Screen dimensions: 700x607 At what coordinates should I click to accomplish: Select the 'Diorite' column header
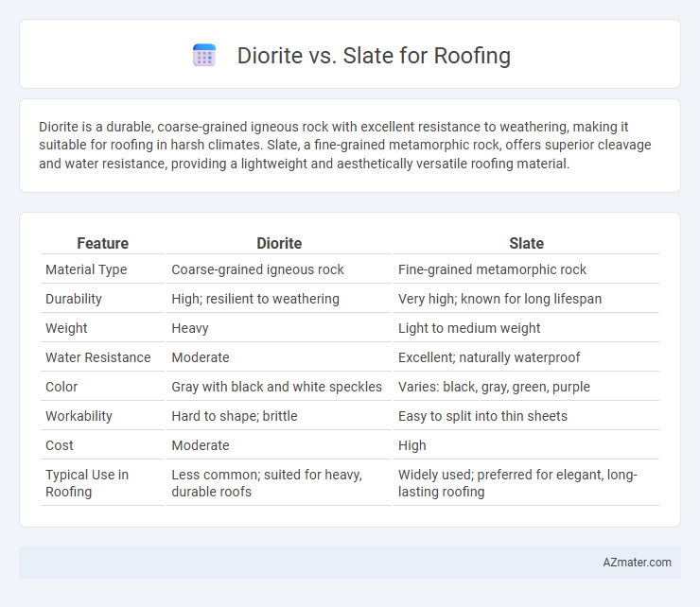(x=279, y=243)
